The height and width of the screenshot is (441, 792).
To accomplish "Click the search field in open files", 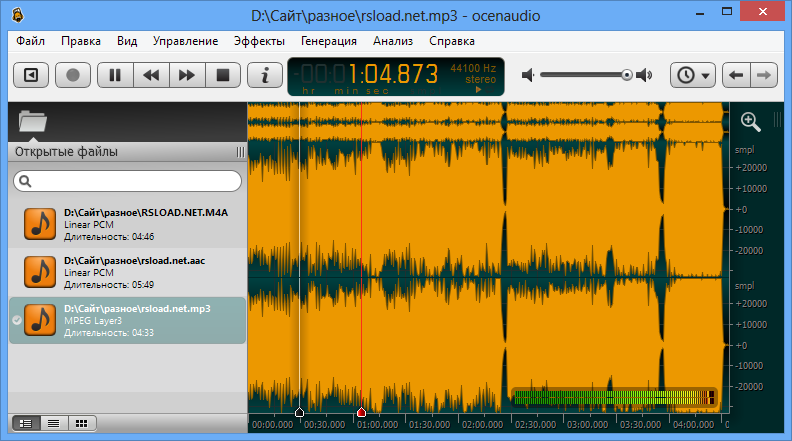I will [x=127, y=181].
